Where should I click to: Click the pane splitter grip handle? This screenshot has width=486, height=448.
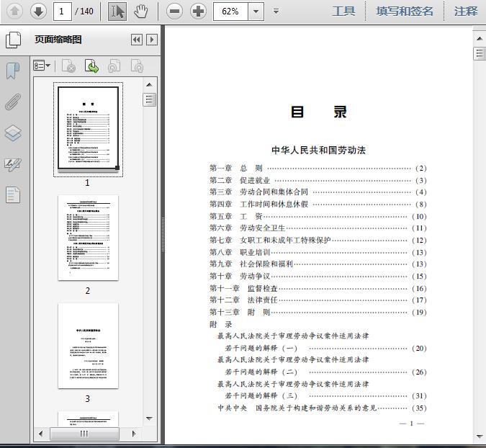tap(163, 234)
